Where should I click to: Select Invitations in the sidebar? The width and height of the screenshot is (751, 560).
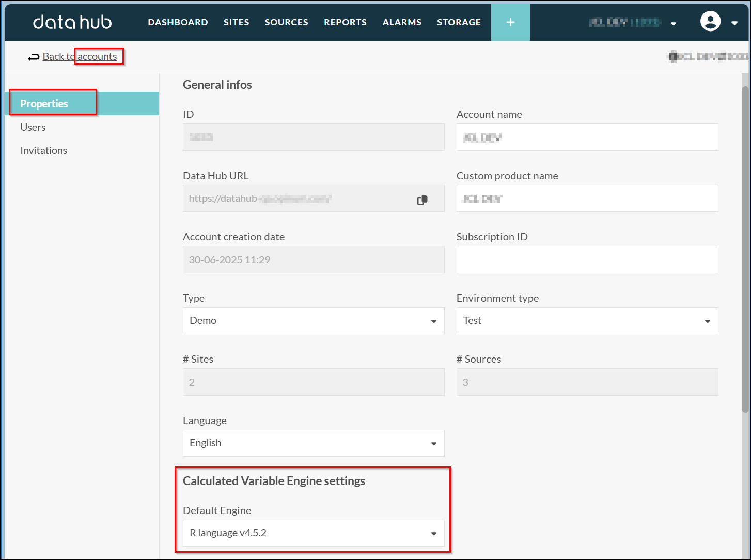coord(44,150)
